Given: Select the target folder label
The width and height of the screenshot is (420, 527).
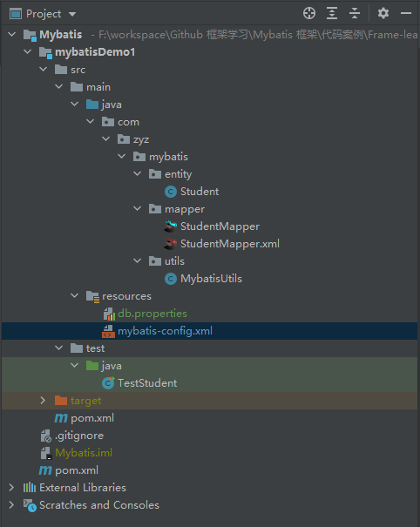Looking at the screenshot, I should tap(85, 401).
